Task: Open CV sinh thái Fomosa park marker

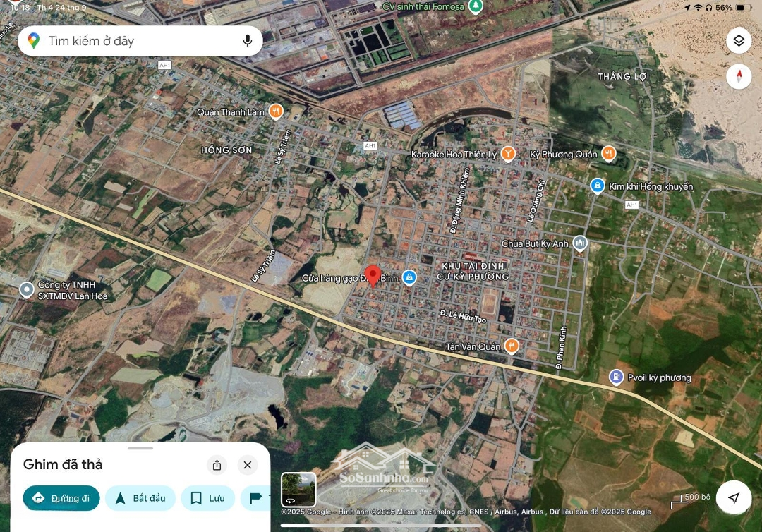Action: (476, 6)
